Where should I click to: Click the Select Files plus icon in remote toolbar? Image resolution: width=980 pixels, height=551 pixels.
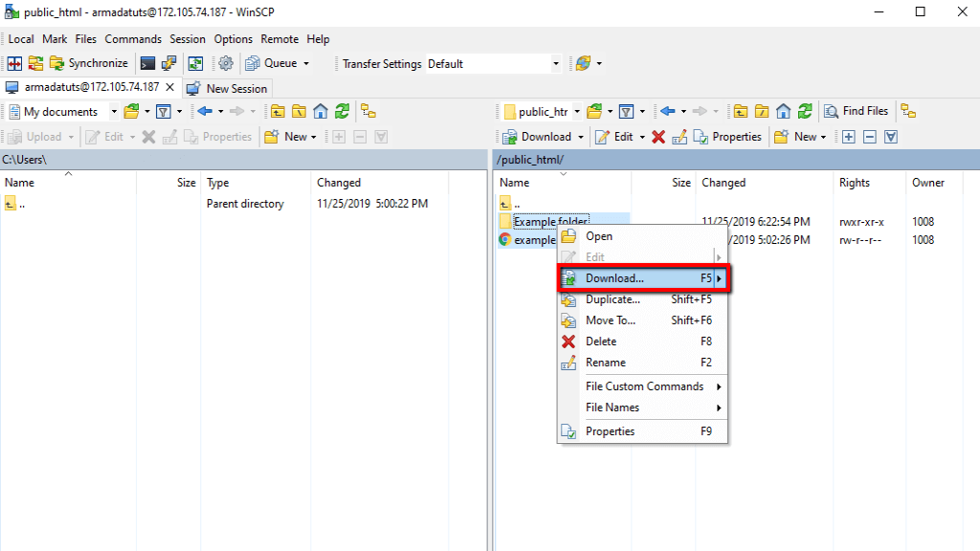(848, 137)
